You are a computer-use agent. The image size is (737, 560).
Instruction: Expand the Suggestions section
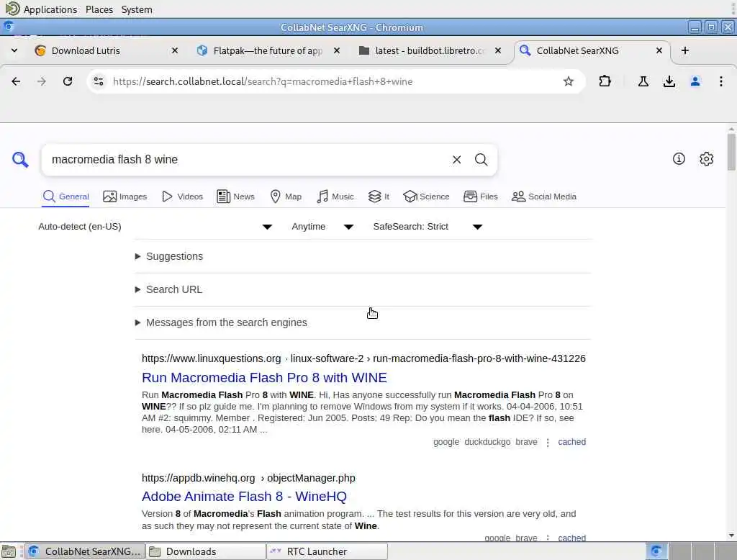coord(169,256)
